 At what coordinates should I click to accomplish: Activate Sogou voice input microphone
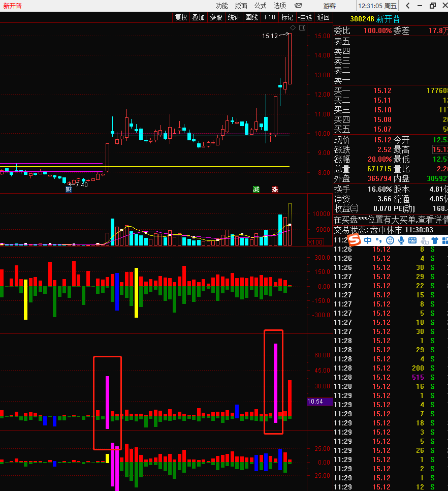(x=401, y=240)
